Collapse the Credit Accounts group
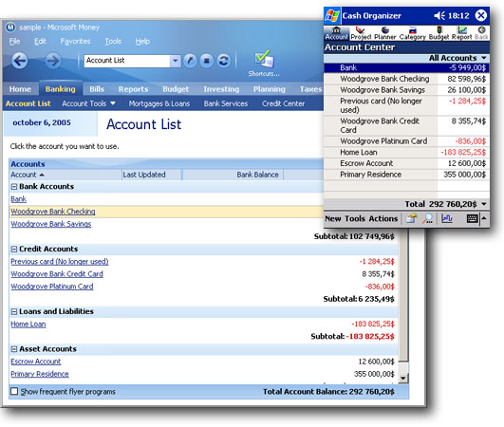Viewport: 504px width, 427px height. (14, 249)
